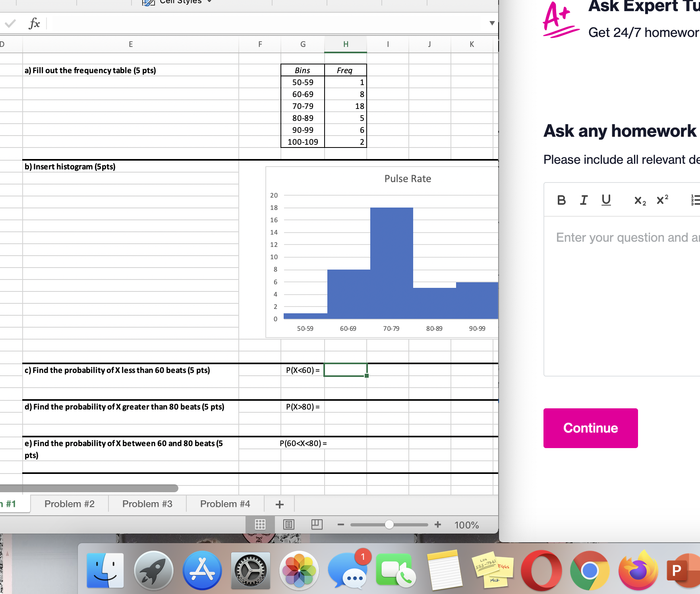Open the formula bar dropdown arrow

[x=492, y=23]
